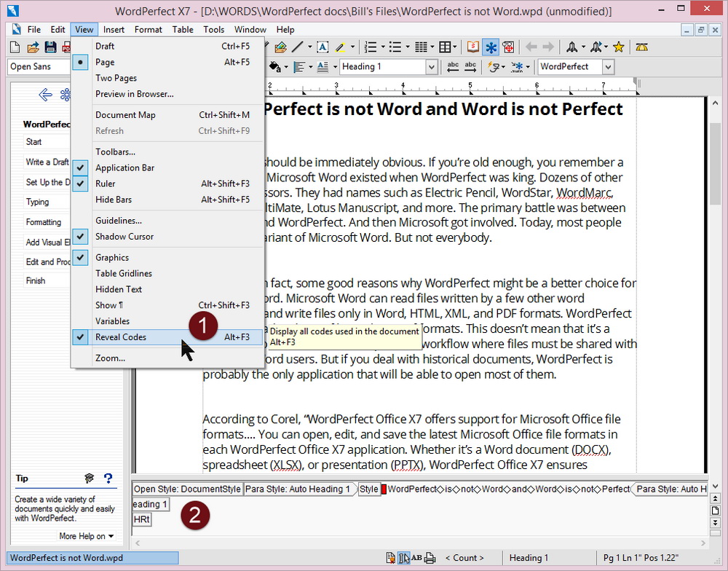Turn off Graphics display

(x=167, y=257)
